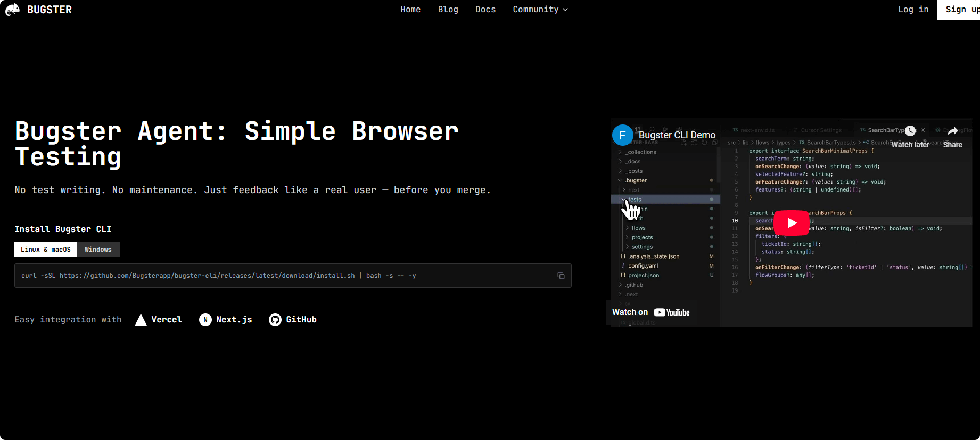Image resolution: width=980 pixels, height=440 pixels.
Task: Click the Watch later clock icon
Action: (x=910, y=131)
